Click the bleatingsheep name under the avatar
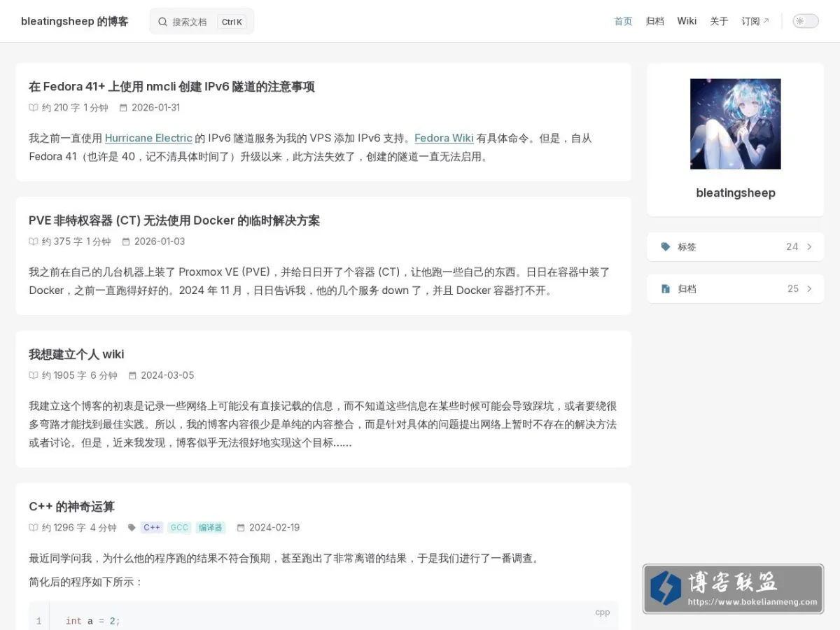Viewport: 840px width, 630px height. coord(736,193)
